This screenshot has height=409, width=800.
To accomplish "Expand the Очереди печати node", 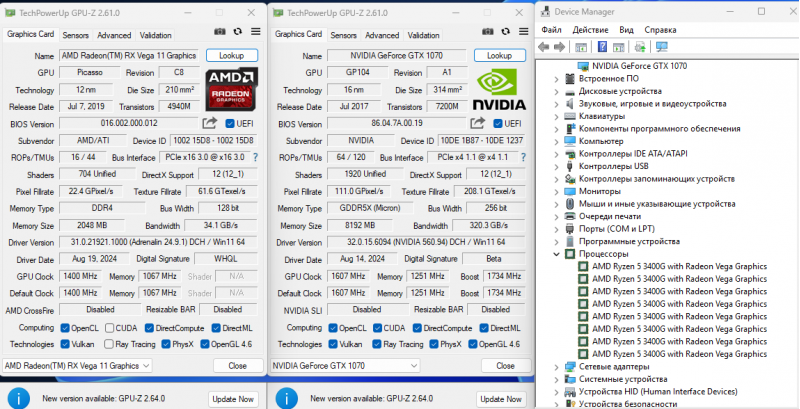I will point(557,216).
